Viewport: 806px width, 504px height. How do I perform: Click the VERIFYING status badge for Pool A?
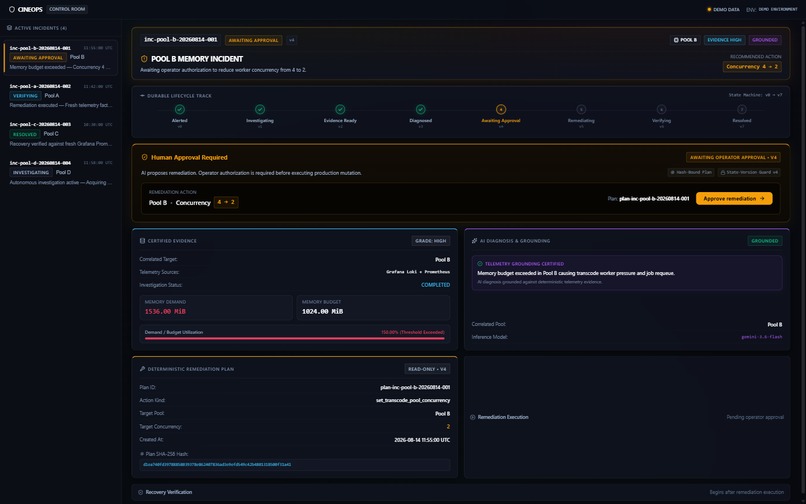point(25,96)
